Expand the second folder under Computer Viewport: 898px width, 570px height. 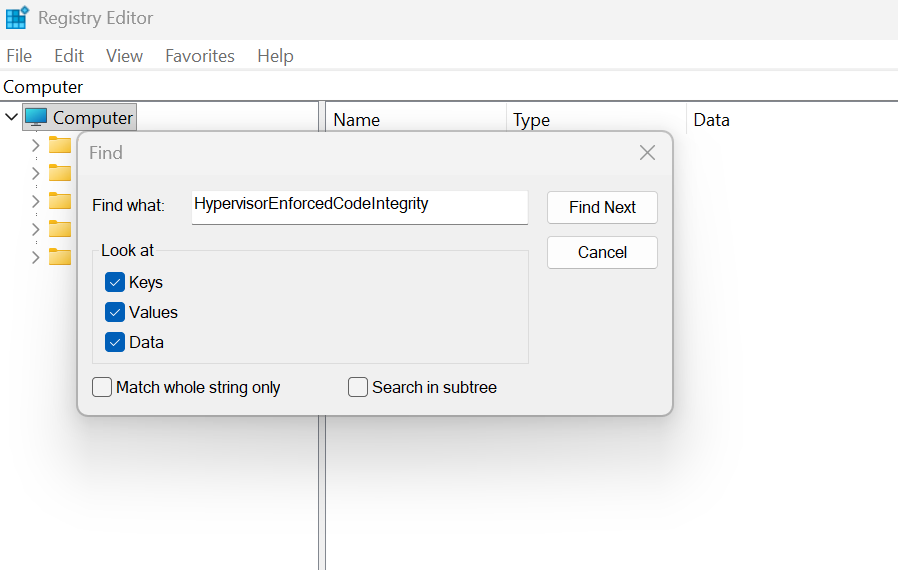36,173
